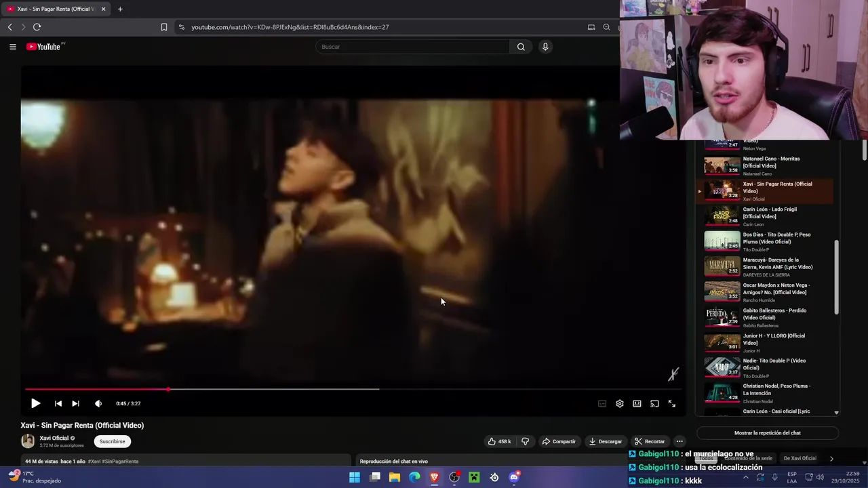
Task: Enter fullscreen mode for the video
Action: 672,403
